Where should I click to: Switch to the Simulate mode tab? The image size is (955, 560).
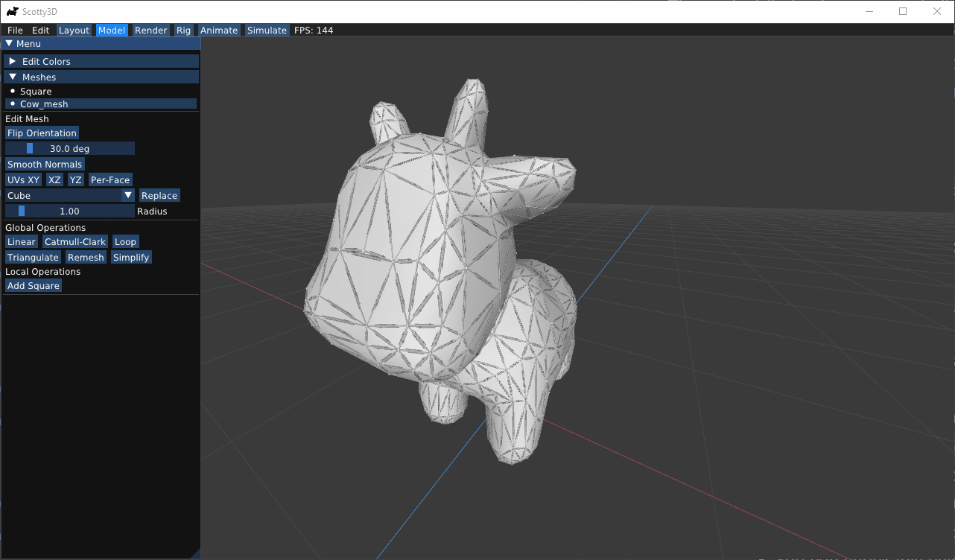(x=267, y=31)
